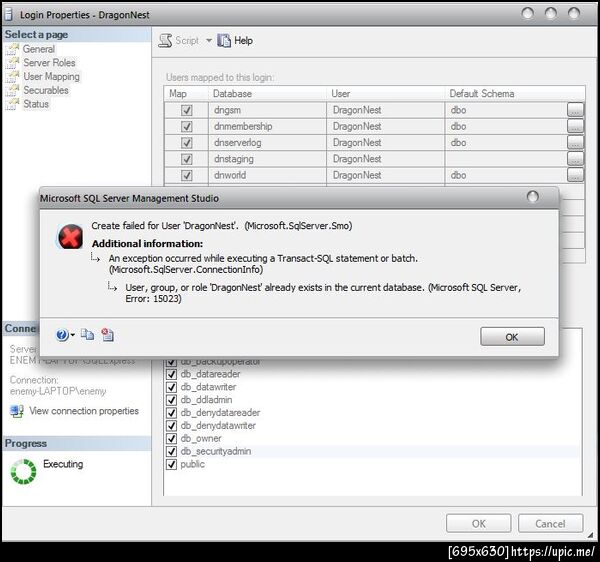The height and width of the screenshot is (562, 600).
Task: Browse default schema for dnstaging row
Action: [x=575, y=158]
